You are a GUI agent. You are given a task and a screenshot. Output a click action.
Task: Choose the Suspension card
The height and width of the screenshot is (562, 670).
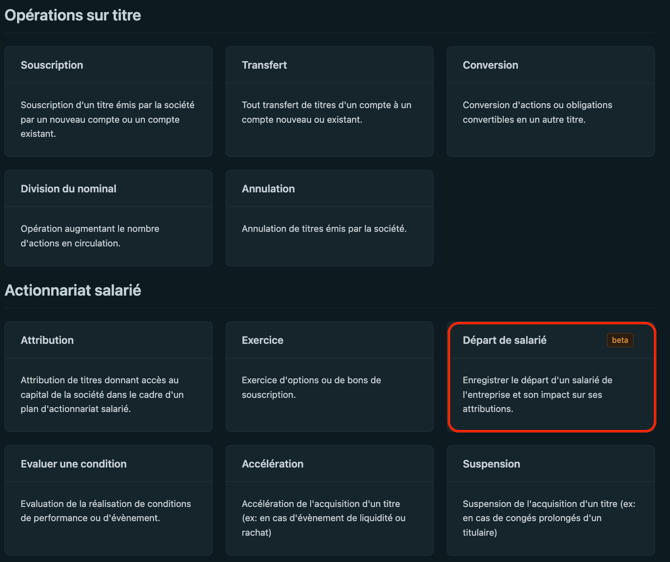coord(550,500)
